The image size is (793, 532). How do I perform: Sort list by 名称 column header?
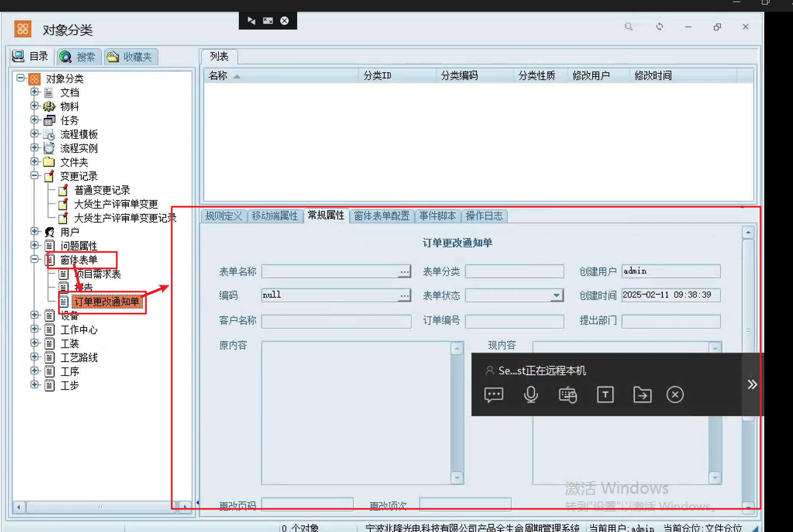[281, 76]
